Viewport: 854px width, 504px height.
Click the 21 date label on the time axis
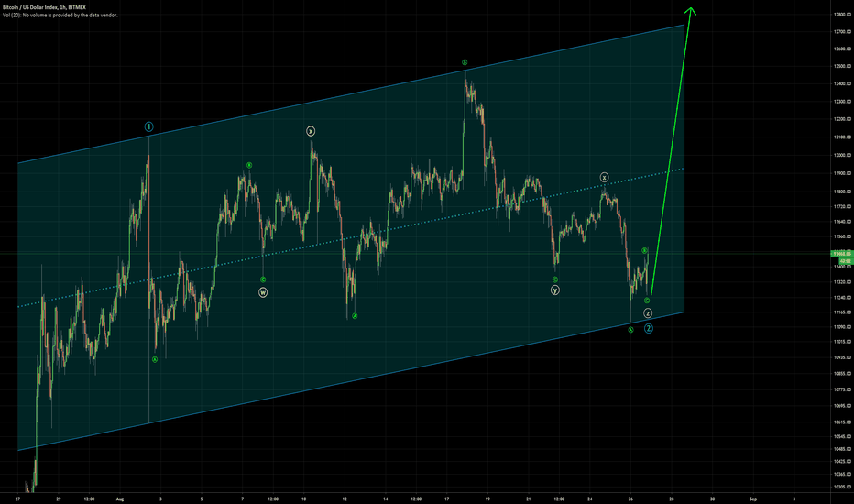(x=529, y=499)
